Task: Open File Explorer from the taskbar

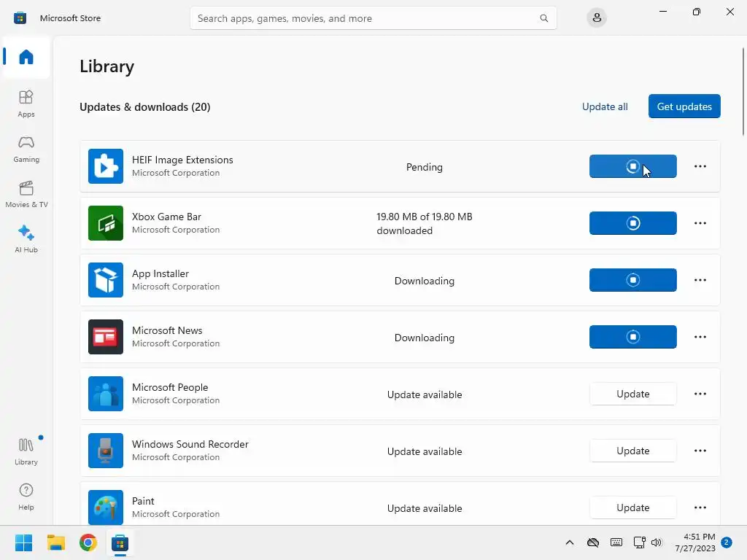Action: 55,542
